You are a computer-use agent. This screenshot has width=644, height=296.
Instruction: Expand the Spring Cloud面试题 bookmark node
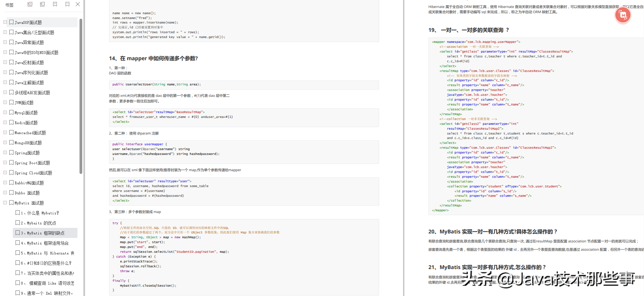tap(5, 173)
